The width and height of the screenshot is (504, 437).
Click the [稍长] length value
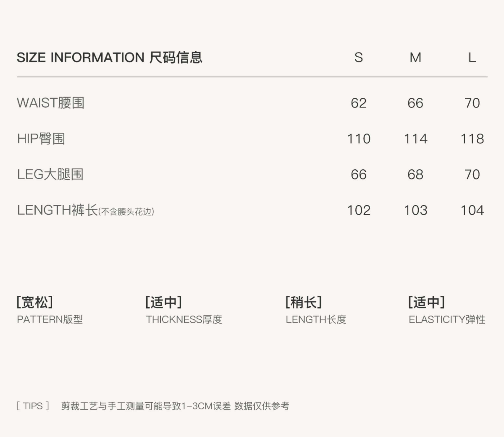coord(304,302)
